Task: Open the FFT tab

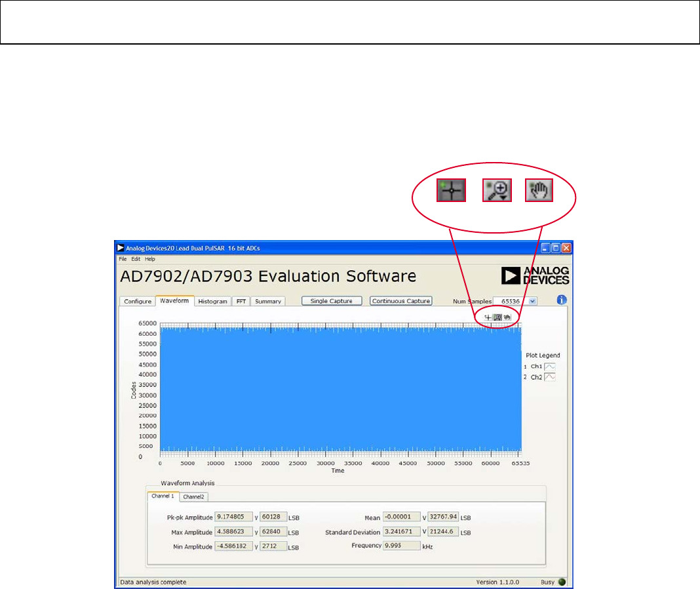Action: (x=241, y=302)
